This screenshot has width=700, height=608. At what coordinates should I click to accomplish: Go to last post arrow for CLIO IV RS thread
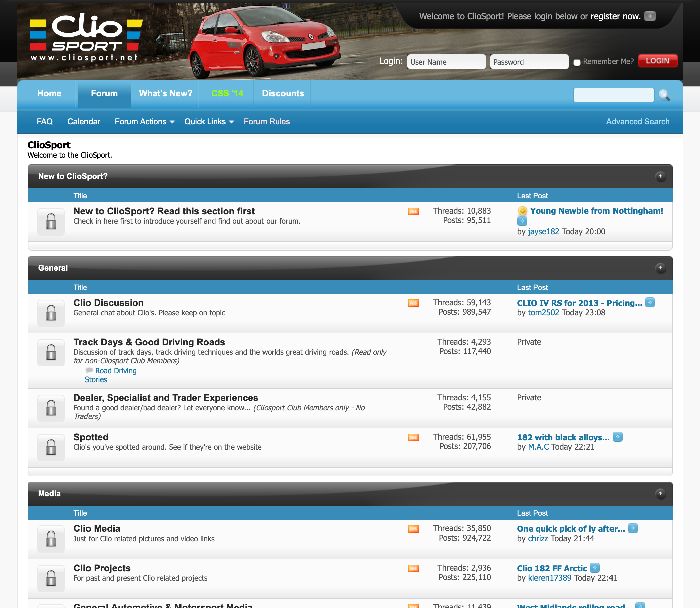(x=650, y=302)
